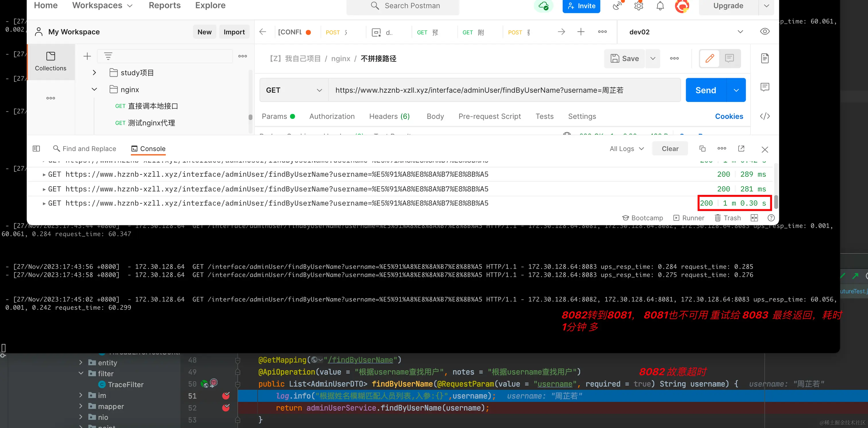Click the Search Postman field

[403, 6]
